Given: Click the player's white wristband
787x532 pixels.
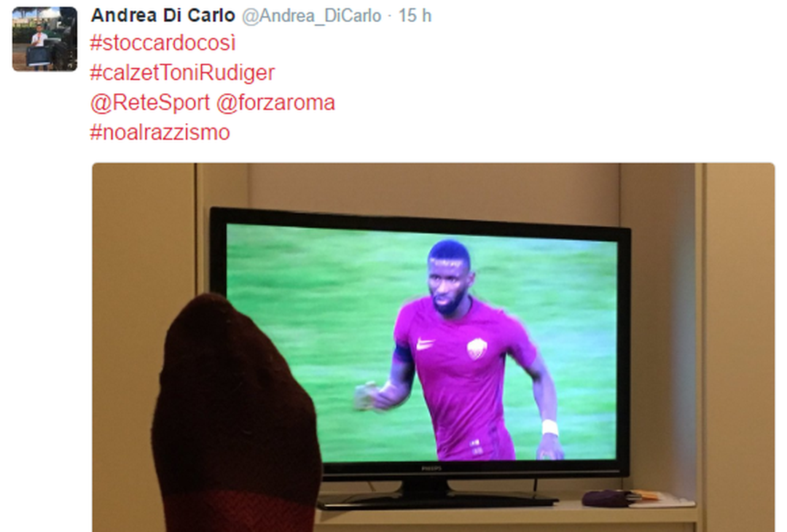Looking at the screenshot, I should pos(550,428).
